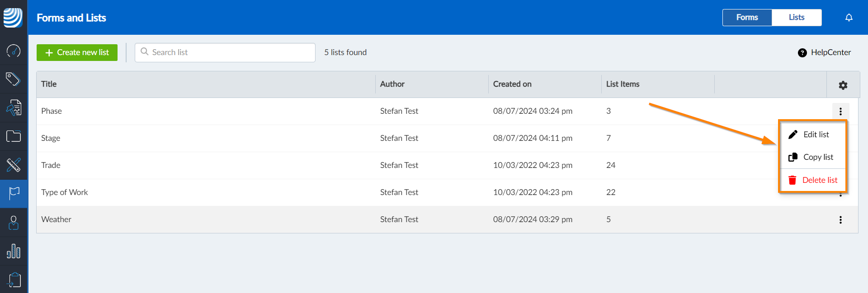Open the user profile sidebar icon
This screenshot has width=868, height=293.
[14, 223]
